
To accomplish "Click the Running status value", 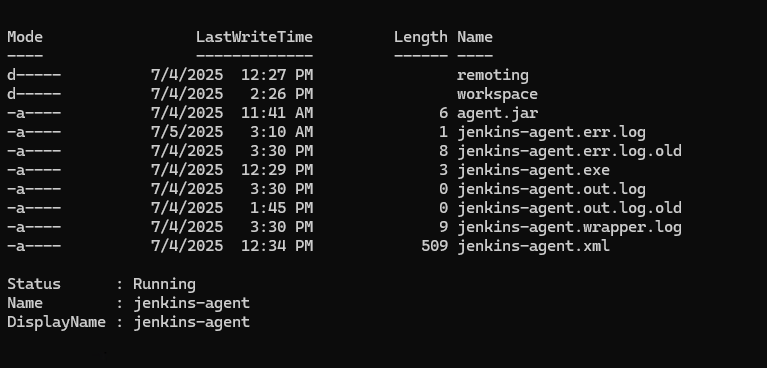I will coord(164,285).
